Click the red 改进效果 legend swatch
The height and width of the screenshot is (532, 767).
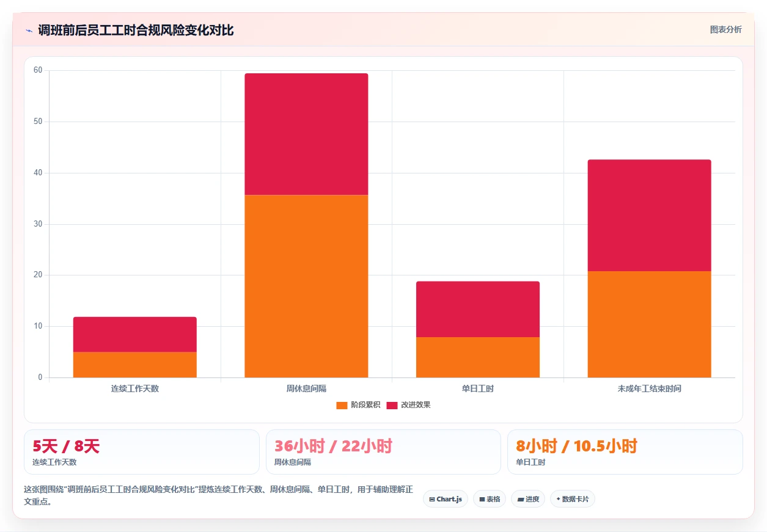(x=392, y=406)
